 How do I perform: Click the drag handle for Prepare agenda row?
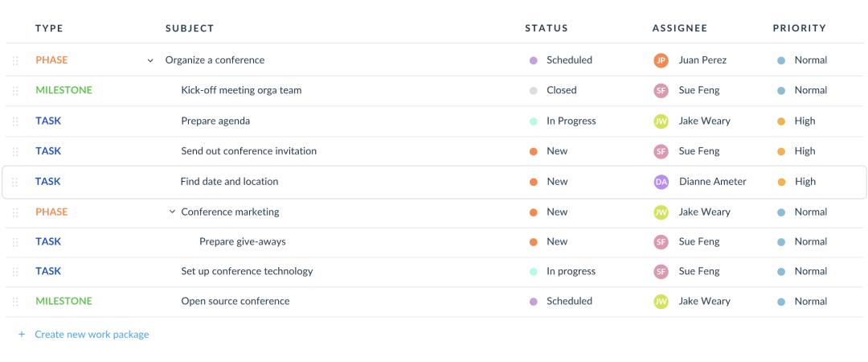(15, 121)
